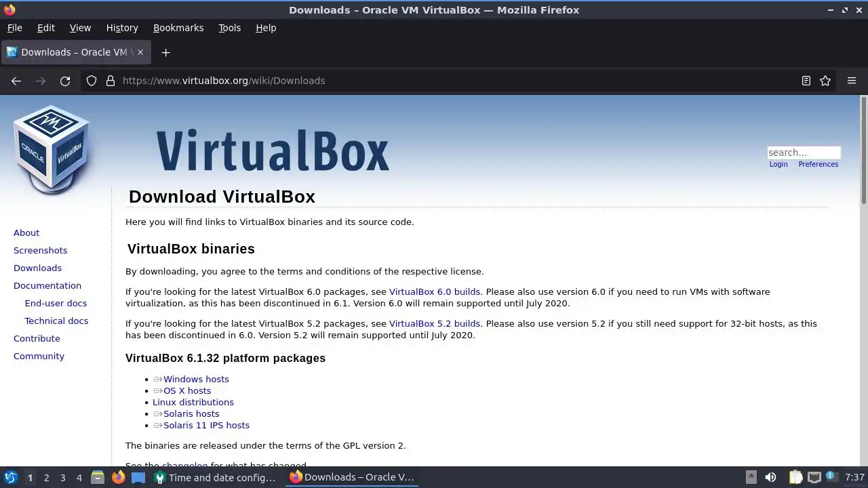868x488 pixels.
Task: Open the Linux distributions link
Action: [193, 402]
